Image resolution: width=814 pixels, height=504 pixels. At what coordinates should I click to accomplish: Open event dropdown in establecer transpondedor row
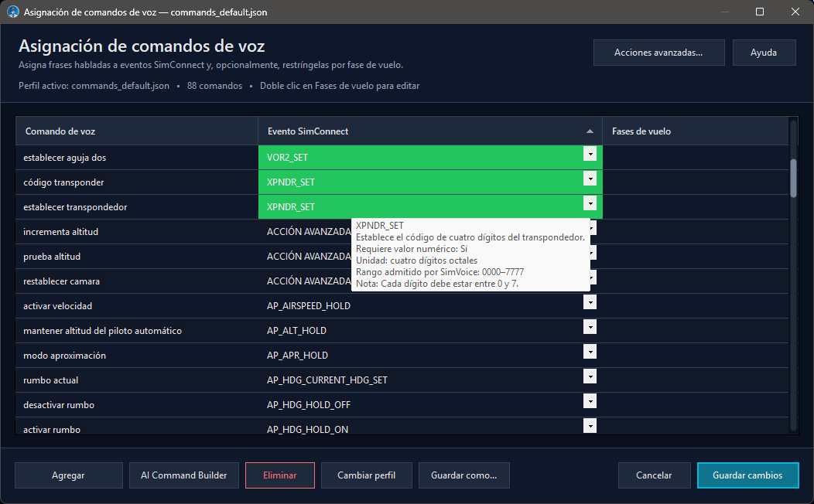[590, 203]
